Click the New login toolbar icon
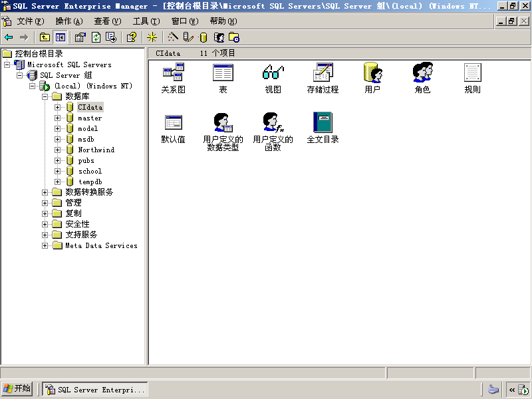 click(219, 37)
